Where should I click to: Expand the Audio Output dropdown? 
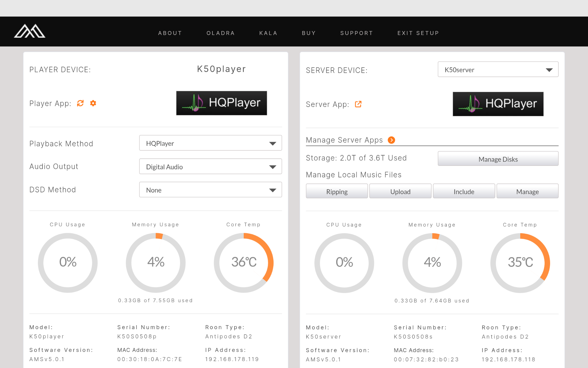coord(210,166)
